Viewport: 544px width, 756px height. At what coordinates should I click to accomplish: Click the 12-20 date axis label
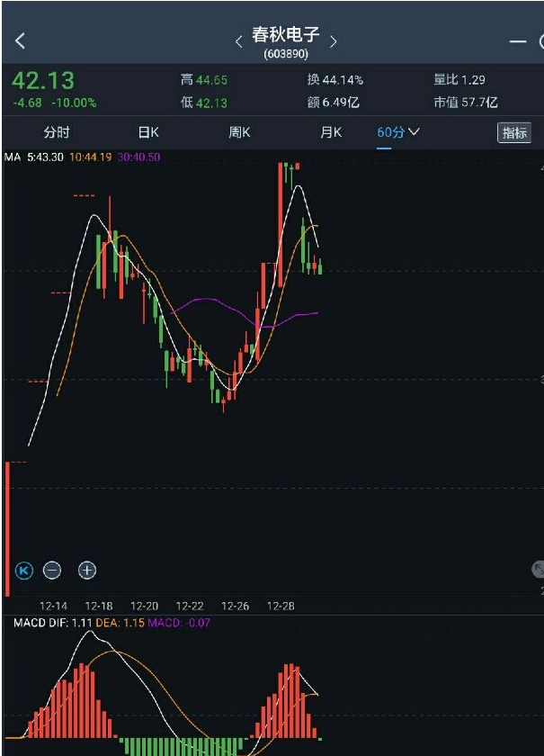pos(144,606)
